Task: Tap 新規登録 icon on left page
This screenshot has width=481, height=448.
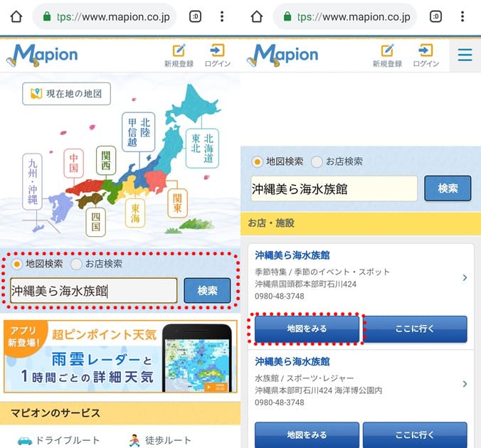Action: click(179, 55)
